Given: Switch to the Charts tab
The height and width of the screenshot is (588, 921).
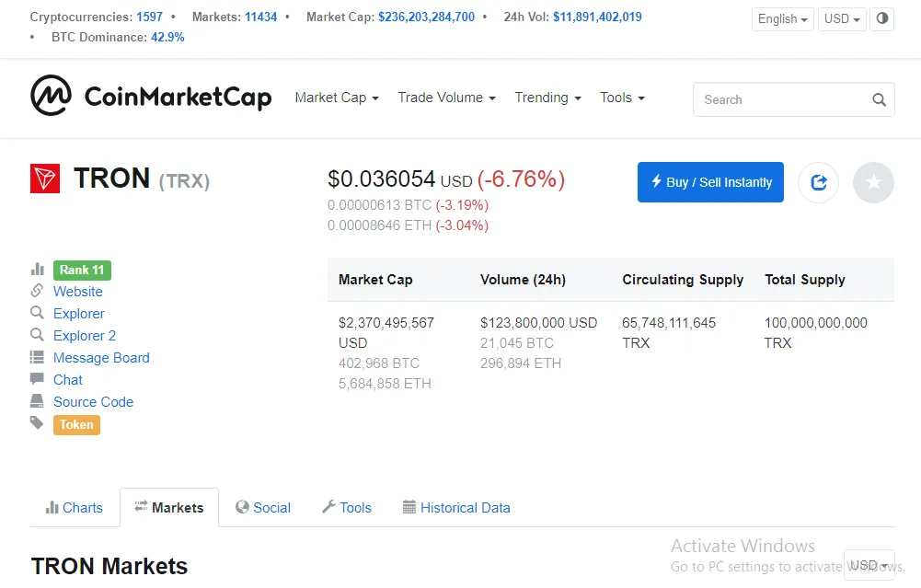Looking at the screenshot, I should [75, 508].
